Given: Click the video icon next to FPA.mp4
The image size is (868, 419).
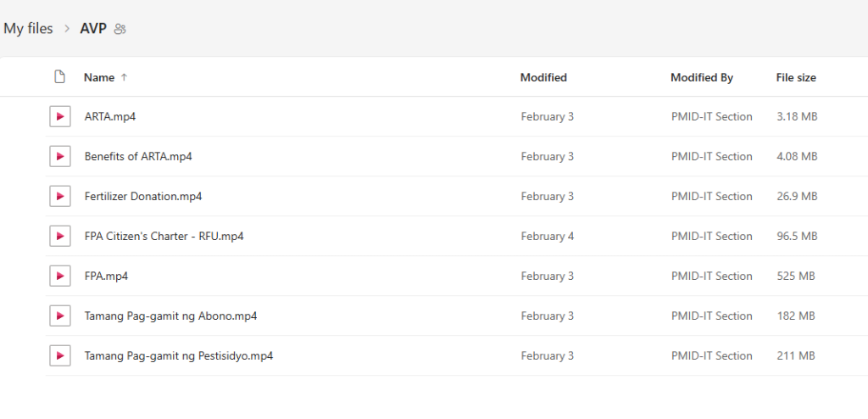Looking at the screenshot, I should click(59, 277).
